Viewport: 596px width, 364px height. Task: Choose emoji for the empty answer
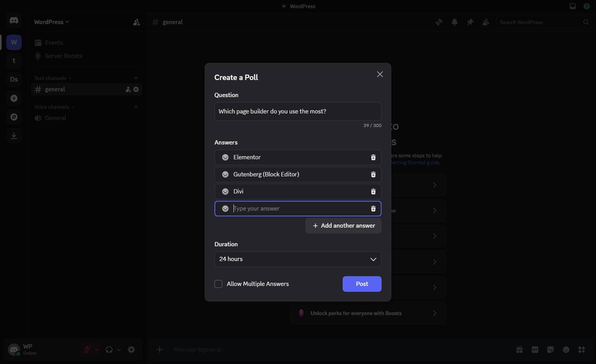click(225, 209)
